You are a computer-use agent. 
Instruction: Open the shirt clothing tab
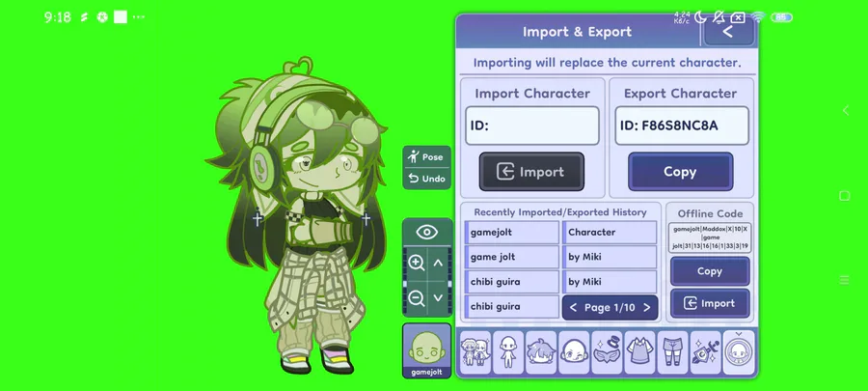[x=640, y=352]
